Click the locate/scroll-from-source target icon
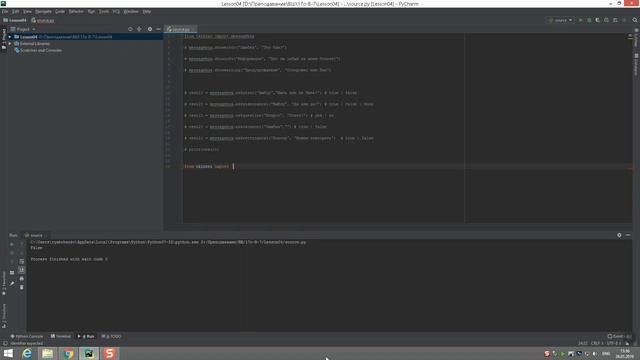Viewport: 640px width, 360px height. (x=130, y=29)
